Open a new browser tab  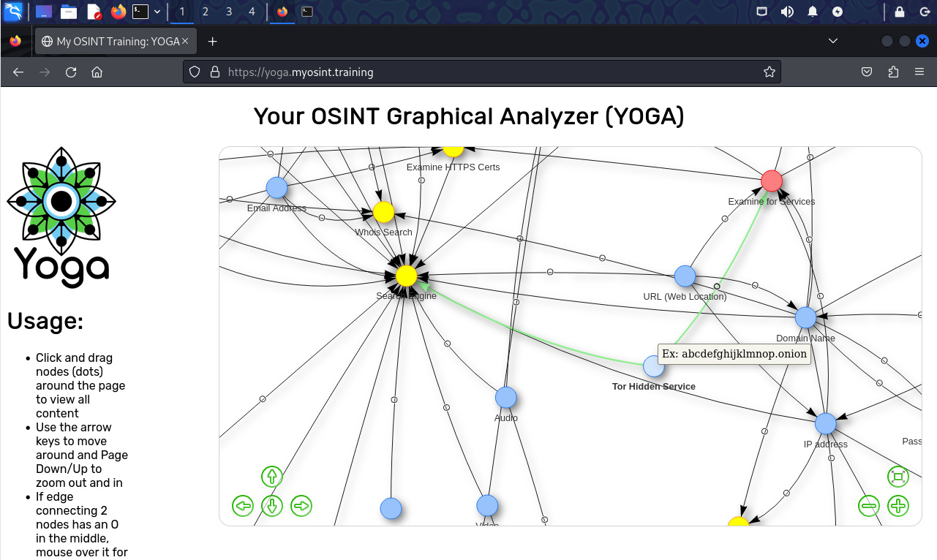(212, 41)
